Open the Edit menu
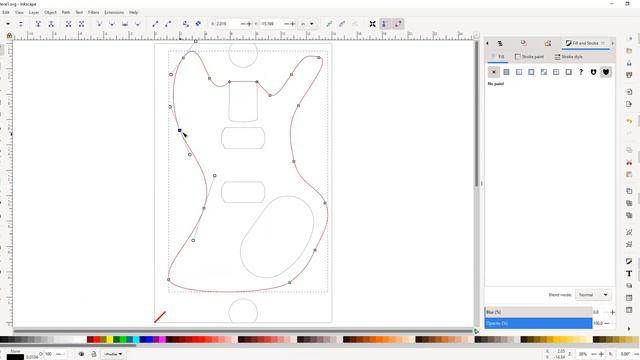 [6, 12]
